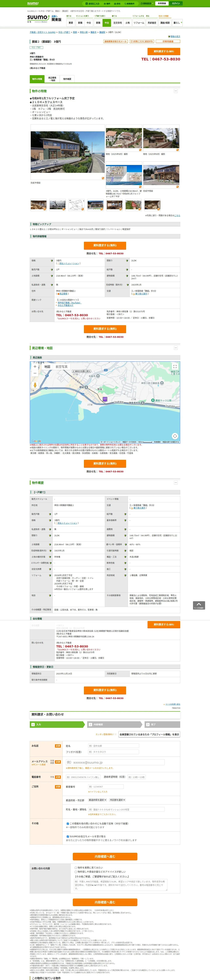Click the floating ページの先頭へ arrow button
This screenshot has width=210, height=980.
tap(199, 605)
